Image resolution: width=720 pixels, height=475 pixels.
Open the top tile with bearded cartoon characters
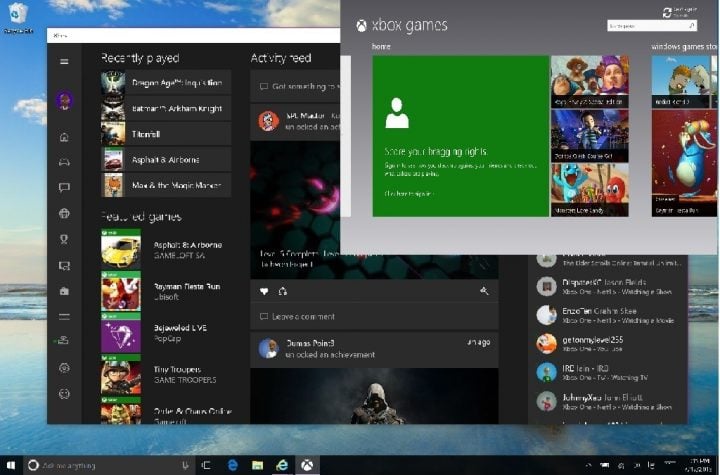pyautogui.click(x=590, y=82)
